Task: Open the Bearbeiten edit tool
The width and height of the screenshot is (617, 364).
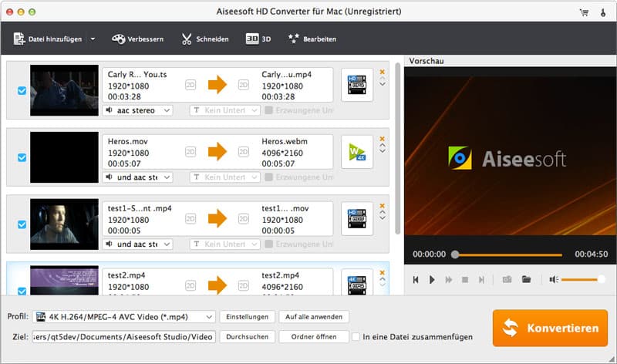Action: tap(312, 39)
